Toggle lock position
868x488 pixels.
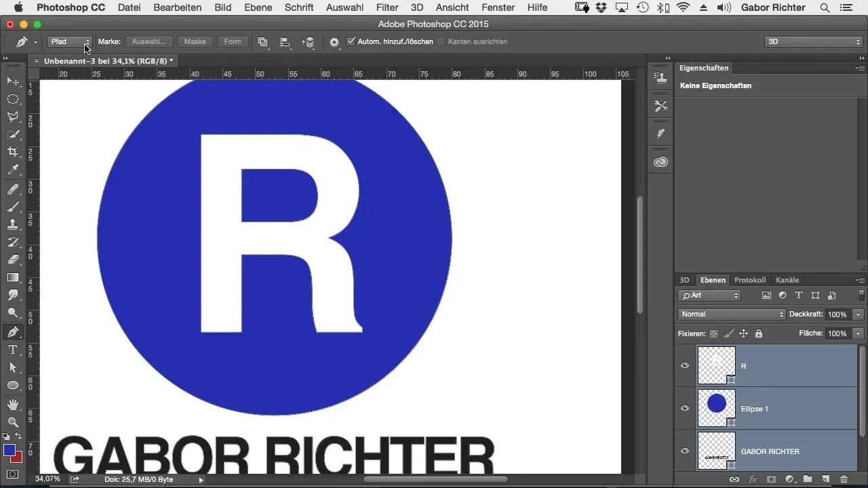[x=743, y=333]
